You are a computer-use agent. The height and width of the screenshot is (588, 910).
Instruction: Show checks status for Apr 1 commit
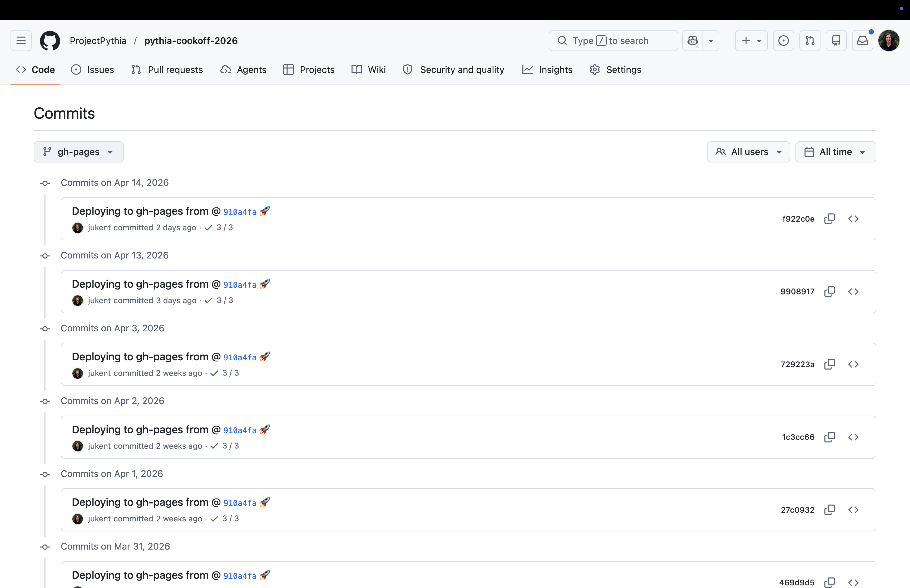click(x=225, y=519)
